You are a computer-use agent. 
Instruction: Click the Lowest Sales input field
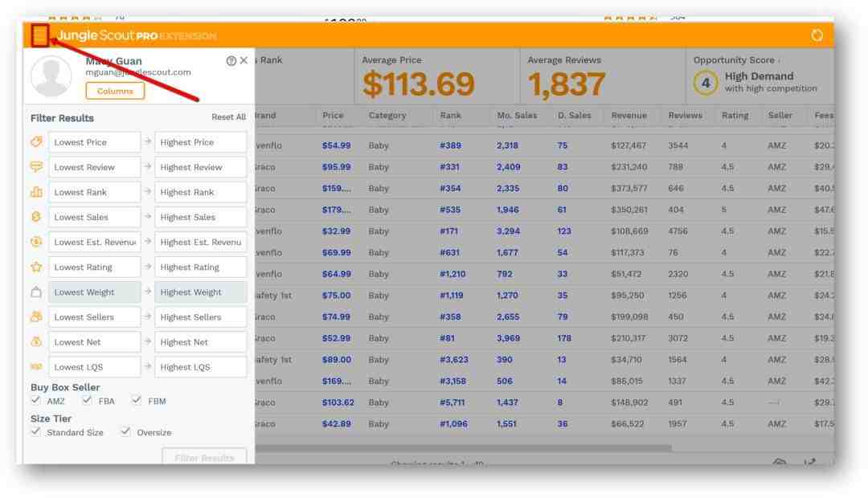tap(94, 217)
